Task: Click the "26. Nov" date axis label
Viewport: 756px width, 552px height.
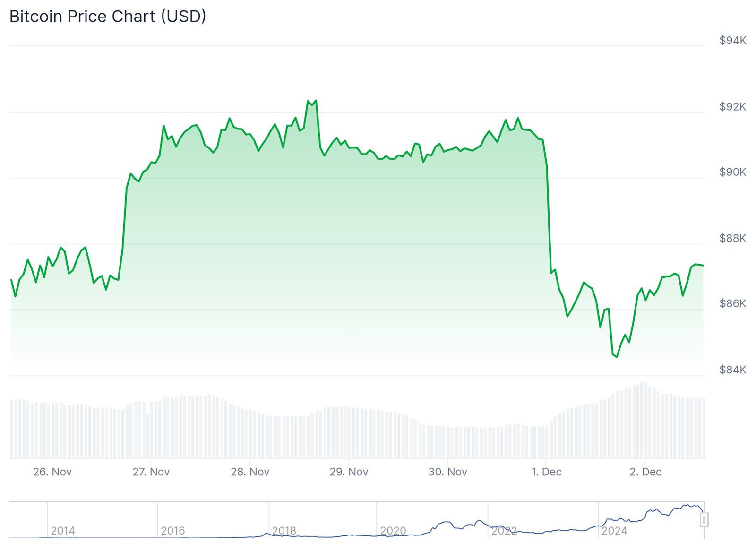Action: (x=52, y=472)
